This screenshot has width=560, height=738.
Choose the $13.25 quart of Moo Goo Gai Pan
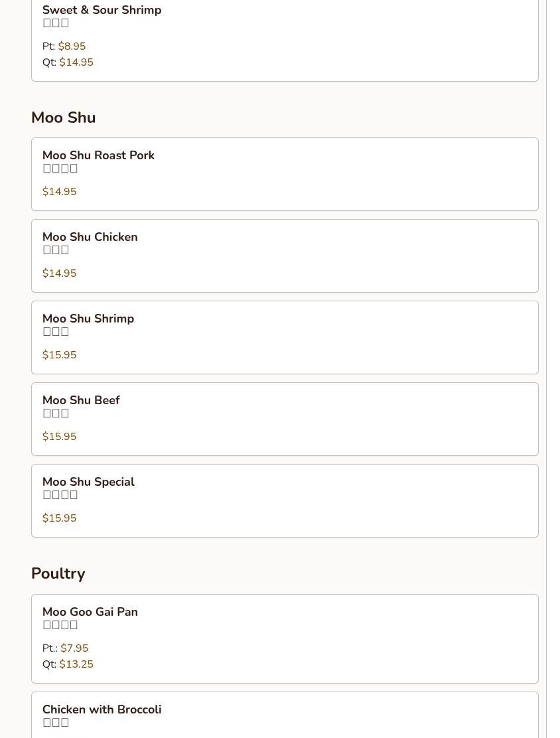(x=76, y=664)
